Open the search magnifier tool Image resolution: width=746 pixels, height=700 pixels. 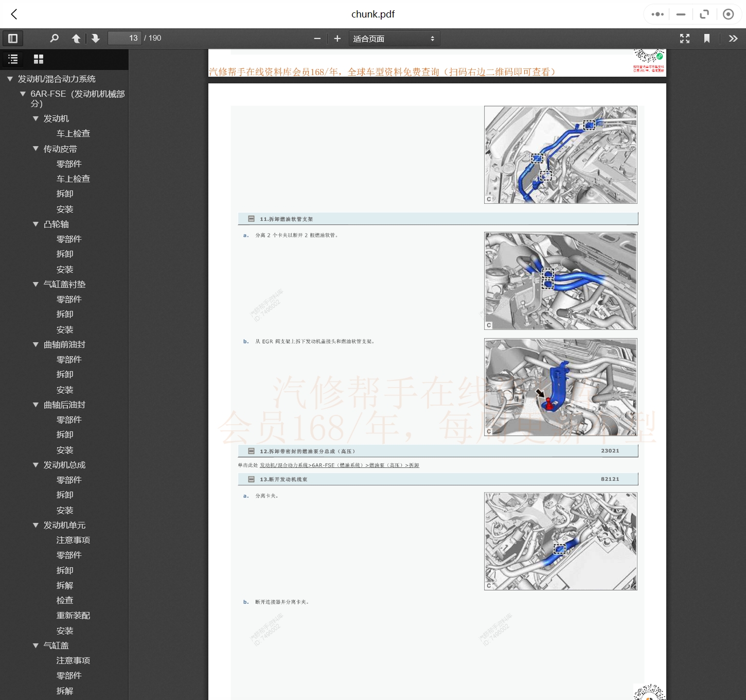pos(54,39)
